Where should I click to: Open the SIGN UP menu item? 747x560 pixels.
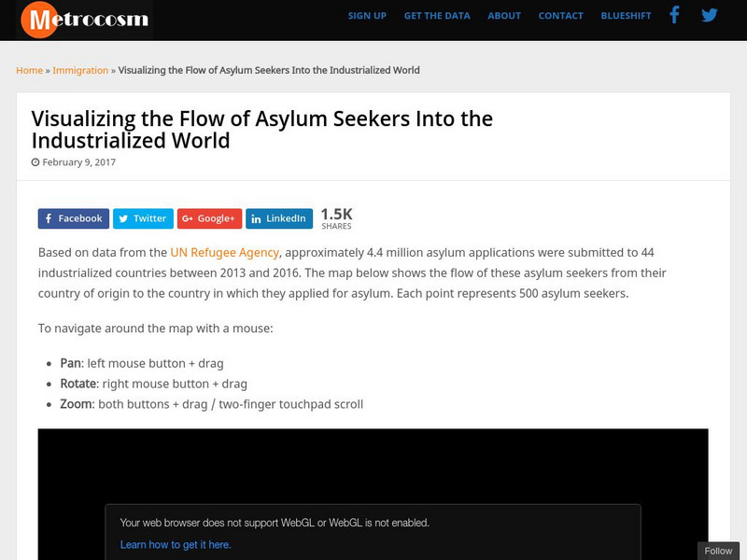click(x=367, y=16)
